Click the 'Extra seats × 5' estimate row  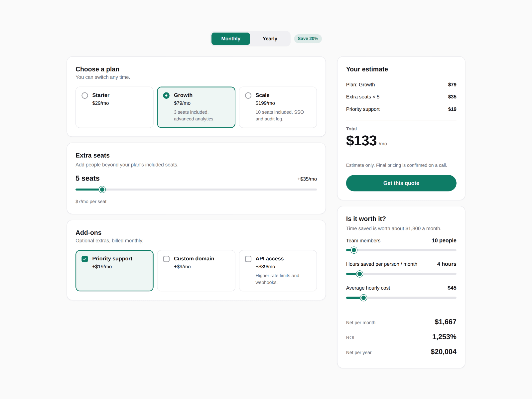[x=401, y=97]
